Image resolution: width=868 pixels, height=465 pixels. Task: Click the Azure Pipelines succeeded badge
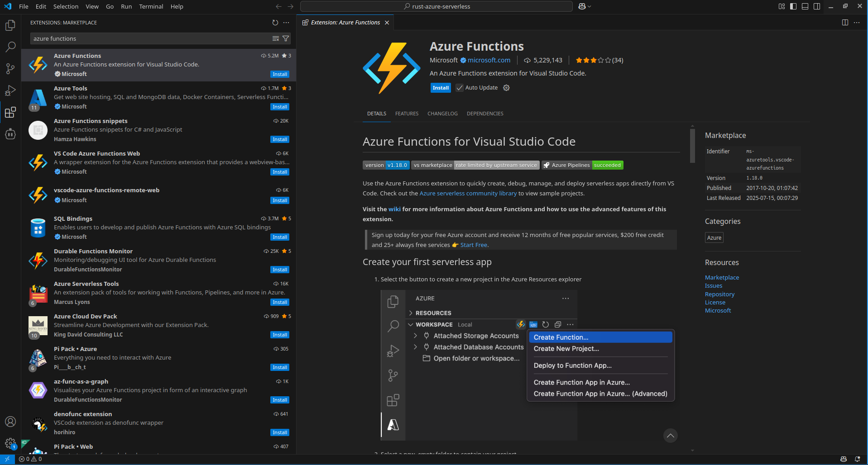(x=582, y=165)
